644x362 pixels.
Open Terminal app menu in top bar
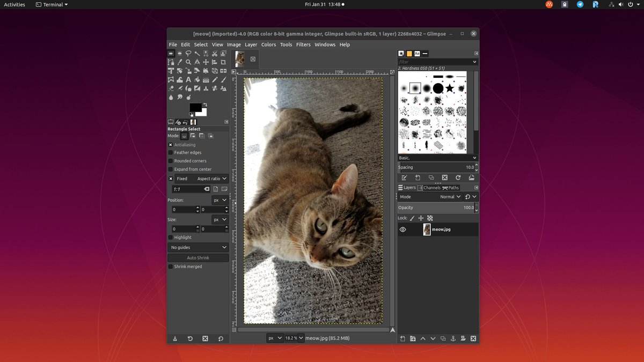(52, 4)
